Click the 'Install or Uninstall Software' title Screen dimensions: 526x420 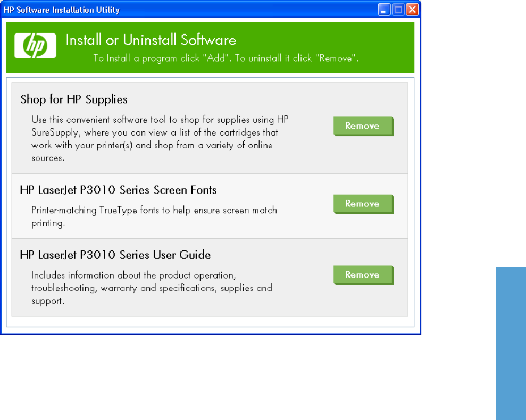tap(151, 40)
